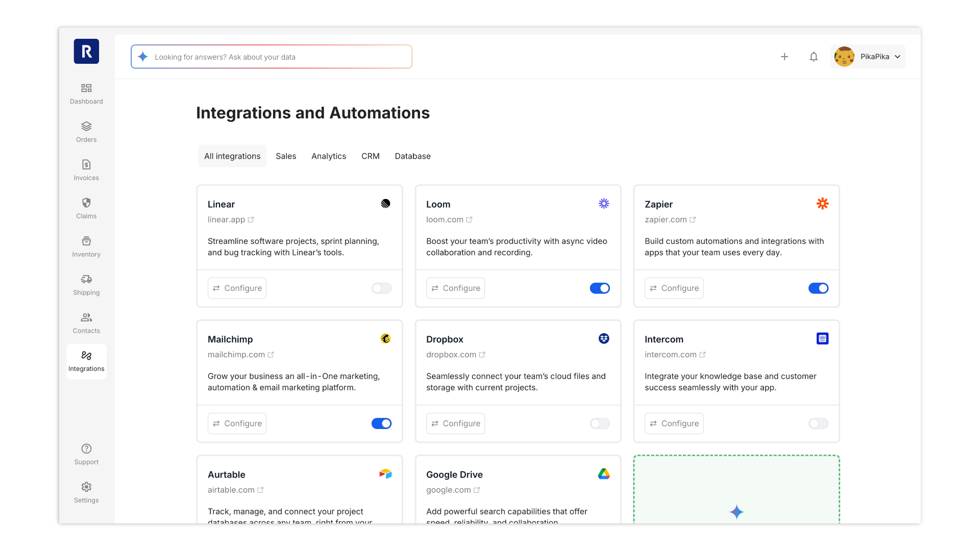Enable the Linear integration toggle
Screen dimensions: 980x551
[381, 288]
